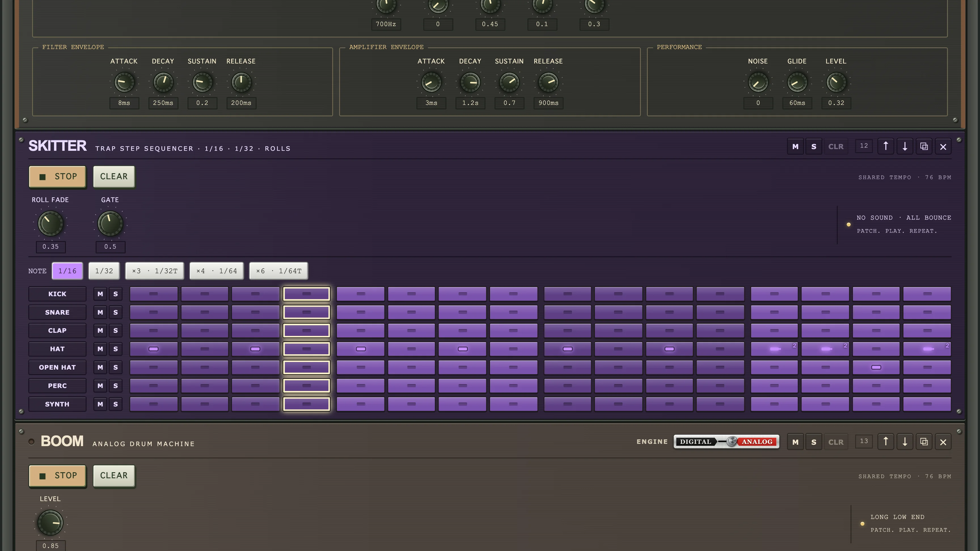
Task: Stop the Boom drum machine
Action: coord(58,476)
